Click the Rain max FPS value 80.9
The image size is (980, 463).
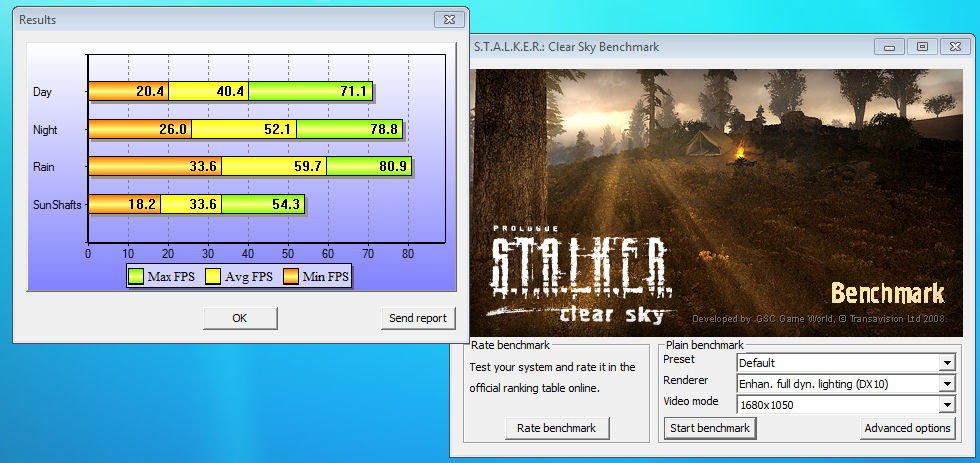pyautogui.click(x=394, y=167)
